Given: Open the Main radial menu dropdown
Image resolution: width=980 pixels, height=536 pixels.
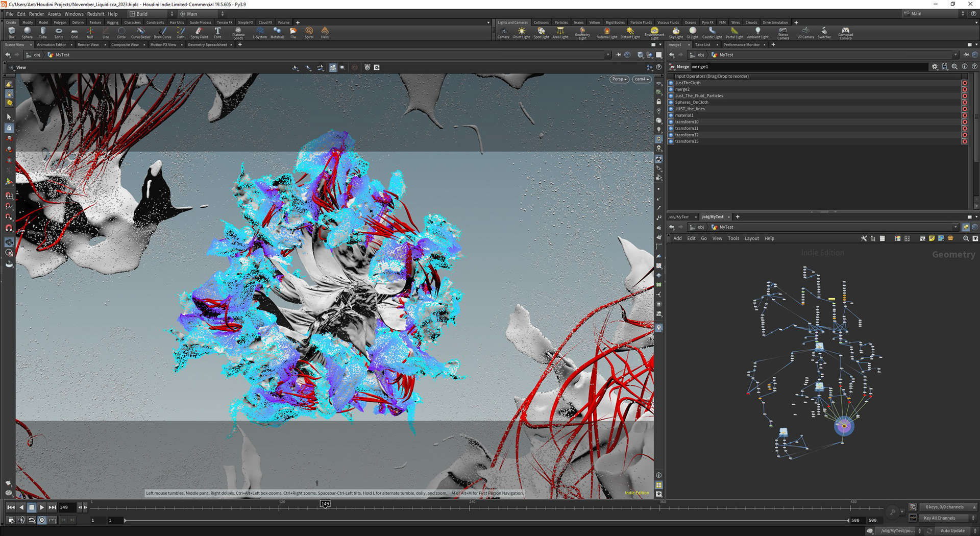Looking at the screenshot, I should [x=202, y=14].
